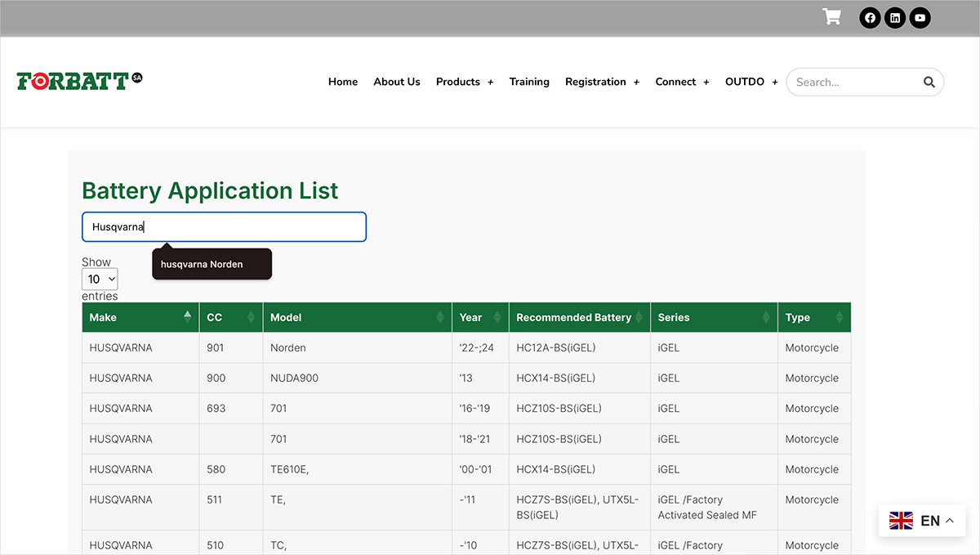Navigate to the Home link
Image resolution: width=980 pixels, height=555 pixels.
(x=343, y=82)
